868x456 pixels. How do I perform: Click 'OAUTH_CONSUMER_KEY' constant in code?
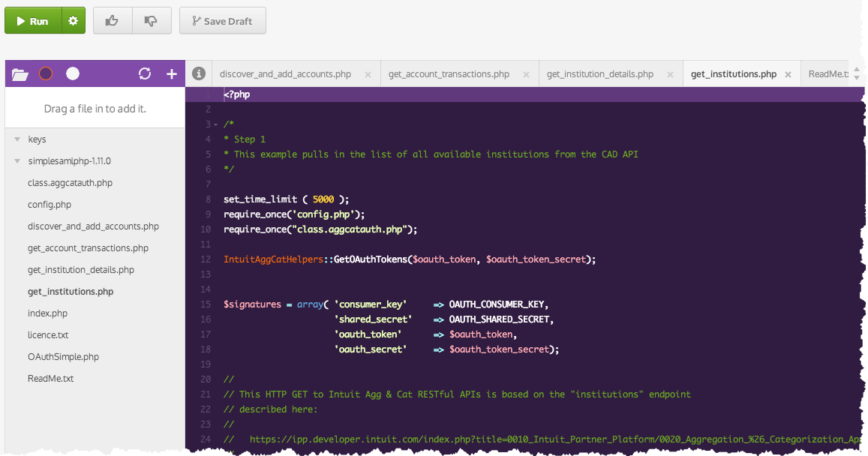[497, 304]
